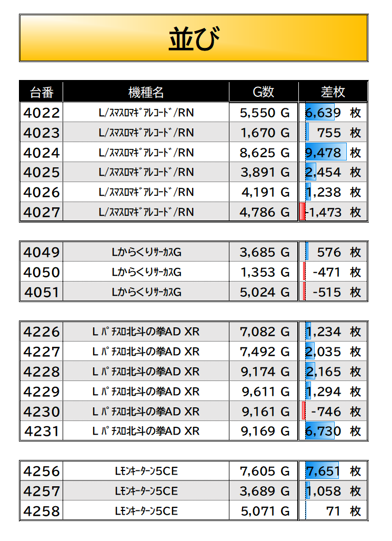This screenshot has width=392, height=541.
Task: Select the 5,550 G games cell
Action: (x=264, y=113)
